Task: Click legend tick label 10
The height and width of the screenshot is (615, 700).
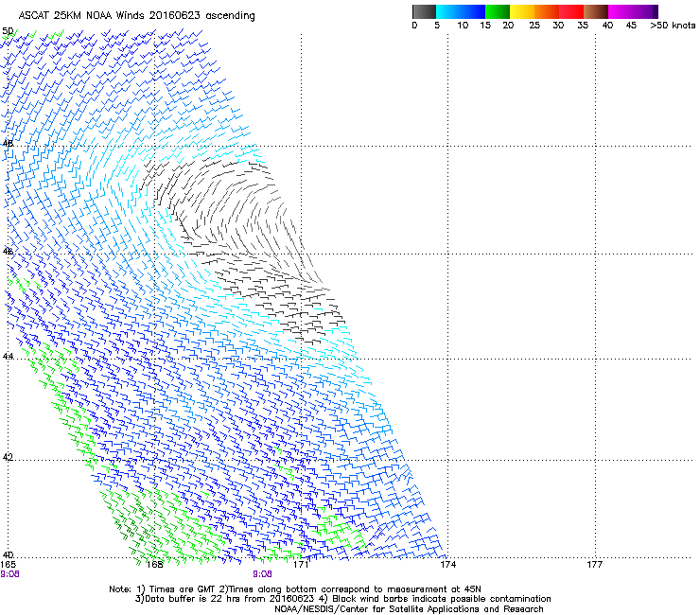Action: point(463,26)
